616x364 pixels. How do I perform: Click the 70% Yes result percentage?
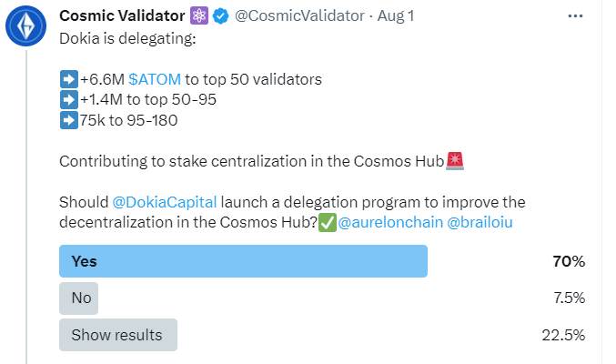coord(568,262)
